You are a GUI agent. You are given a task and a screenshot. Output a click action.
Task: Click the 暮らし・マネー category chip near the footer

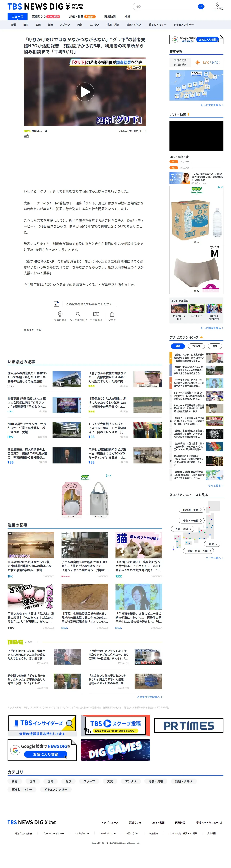22,789
